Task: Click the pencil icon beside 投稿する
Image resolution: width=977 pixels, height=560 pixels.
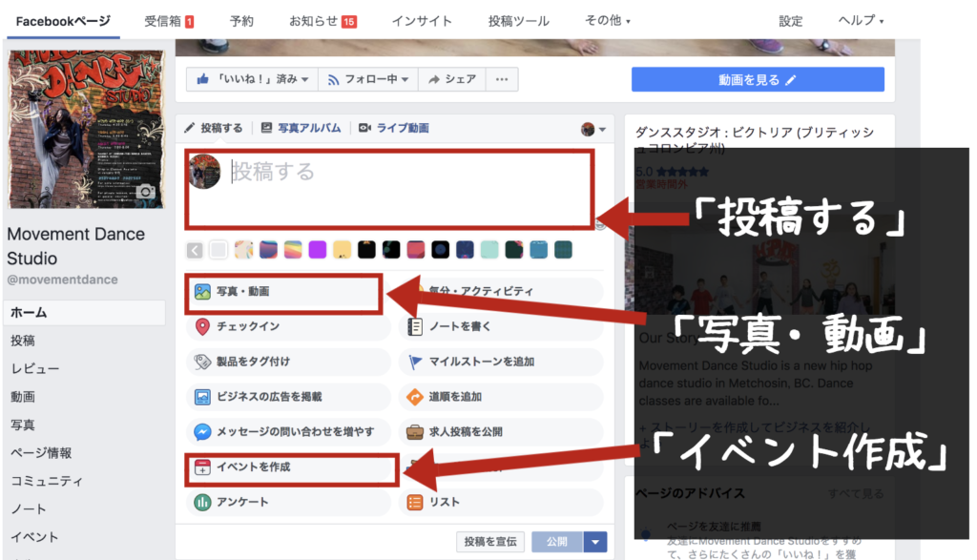Action: (x=190, y=129)
